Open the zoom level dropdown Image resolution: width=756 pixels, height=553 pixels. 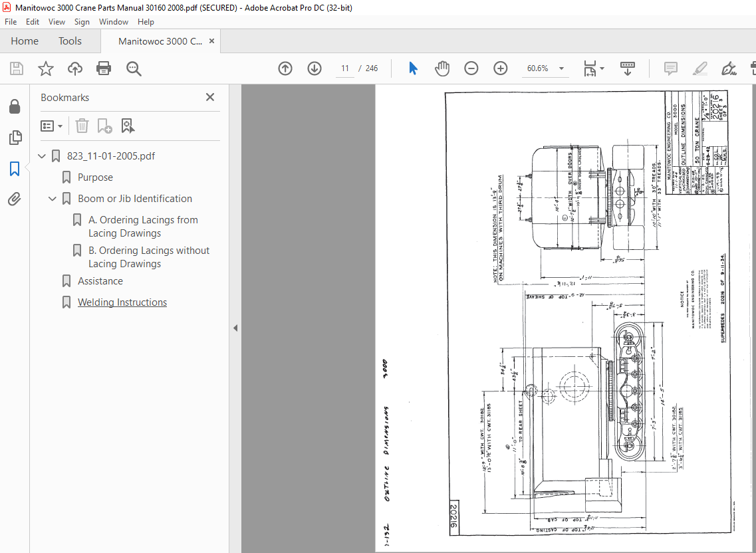tap(561, 68)
